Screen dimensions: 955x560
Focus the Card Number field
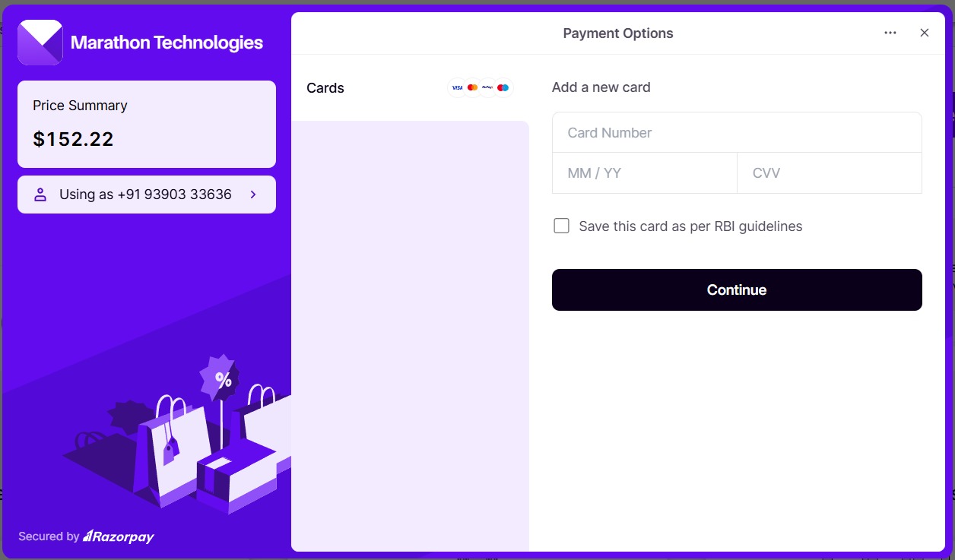tap(737, 132)
